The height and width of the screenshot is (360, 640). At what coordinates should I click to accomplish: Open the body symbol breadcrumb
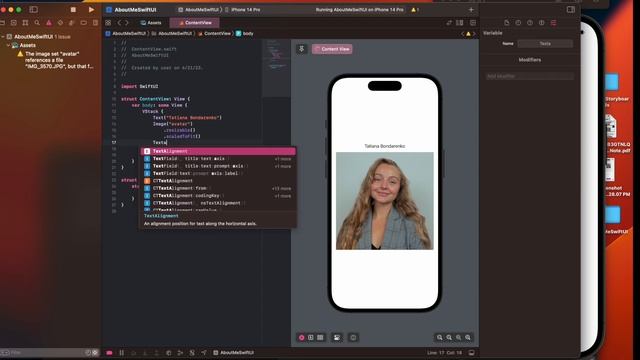click(244, 33)
